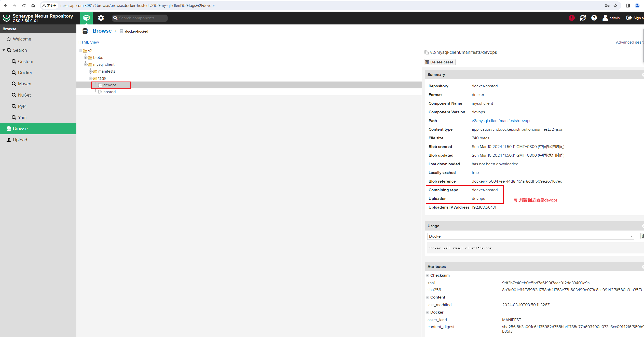The image size is (644, 337).
Task: Select blobs folder in tree
Action: click(98, 58)
